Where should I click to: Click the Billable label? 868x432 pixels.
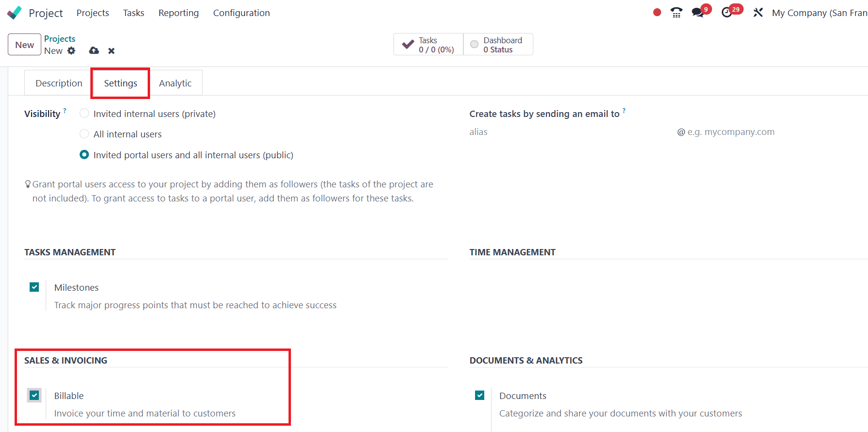(x=69, y=396)
